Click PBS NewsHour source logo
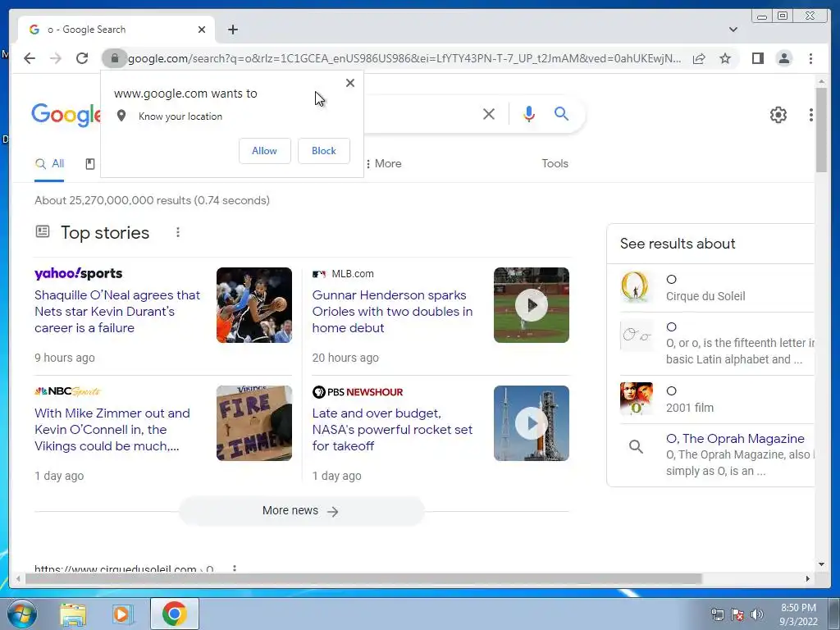Screen dimensions: 840x630 (358, 391)
